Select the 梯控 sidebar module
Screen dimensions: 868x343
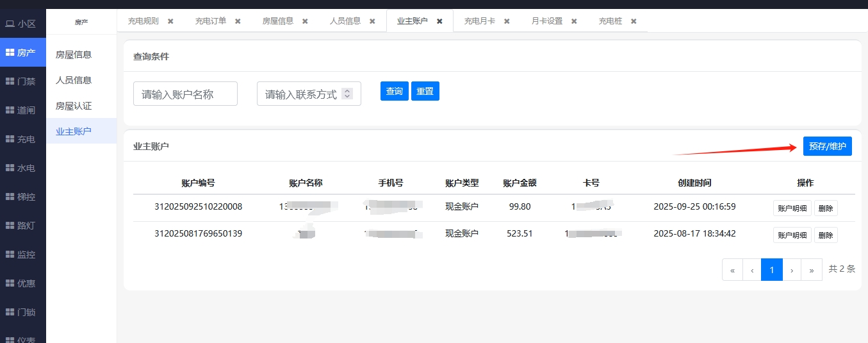click(20, 197)
